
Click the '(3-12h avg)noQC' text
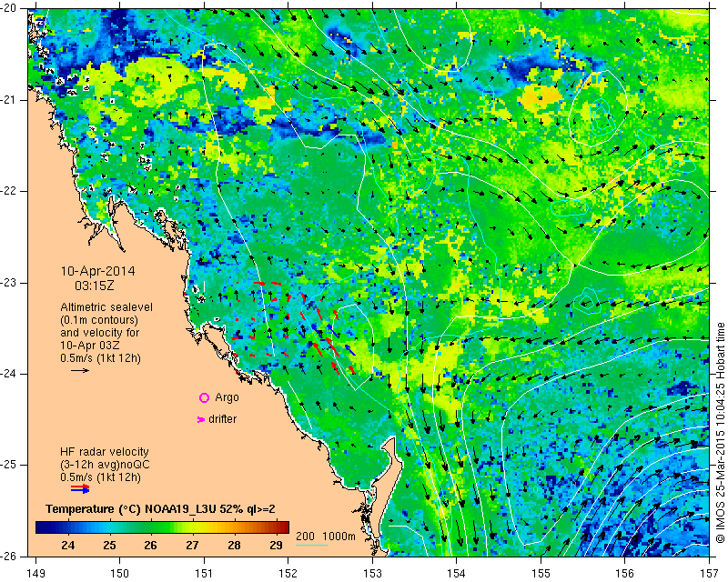coord(105,464)
